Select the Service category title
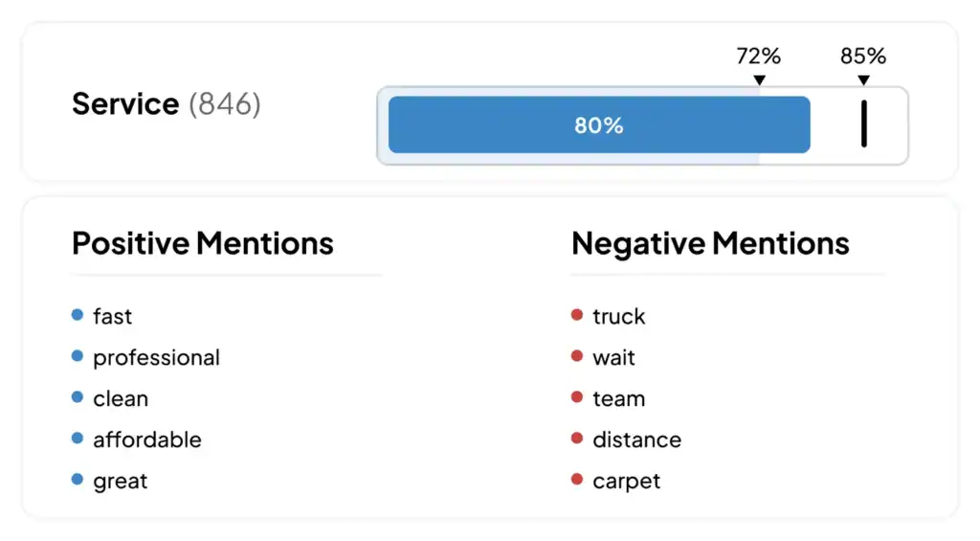 tap(125, 103)
